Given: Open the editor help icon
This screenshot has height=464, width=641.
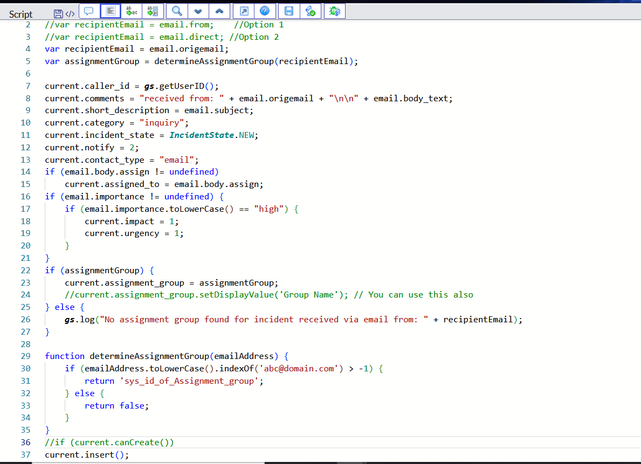Looking at the screenshot, I should pyautogui.click(x=265, y=11).
